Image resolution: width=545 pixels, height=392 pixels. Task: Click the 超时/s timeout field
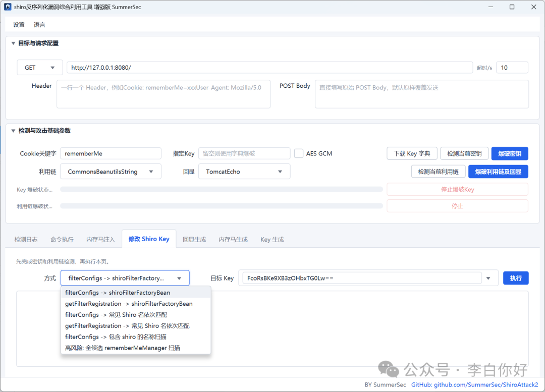[x=512, y=68]
